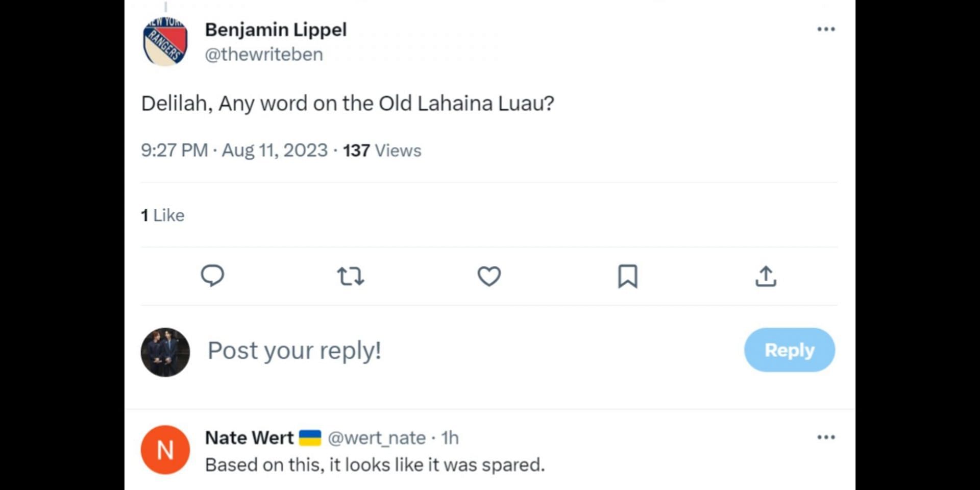Click the Nate Wert display name
980x490 pixels.
249,438
